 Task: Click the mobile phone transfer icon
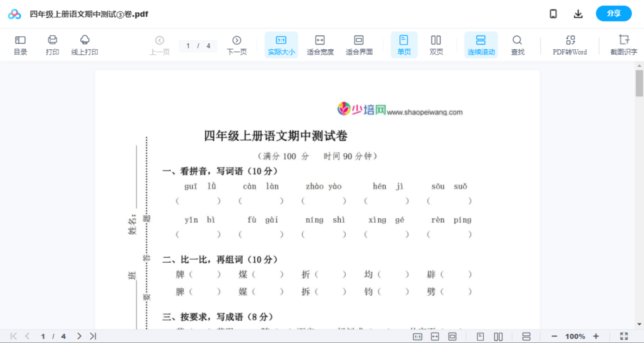553,13
